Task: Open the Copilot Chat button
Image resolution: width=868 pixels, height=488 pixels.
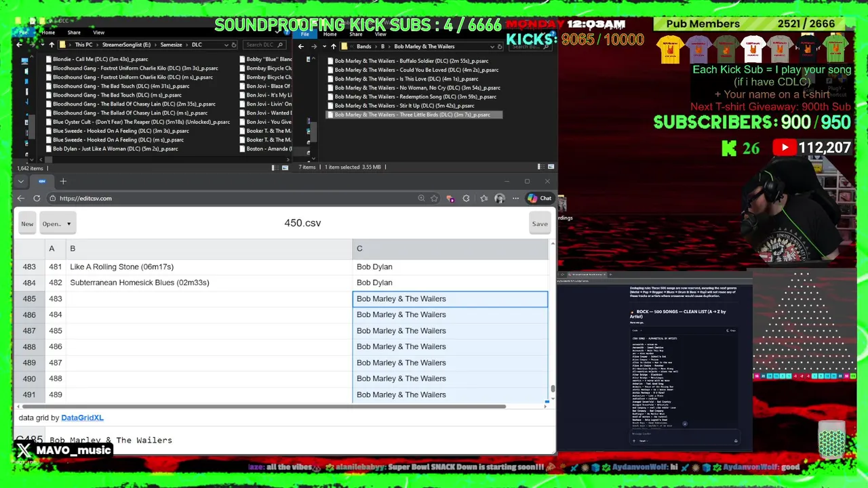Action: (540, 199)
